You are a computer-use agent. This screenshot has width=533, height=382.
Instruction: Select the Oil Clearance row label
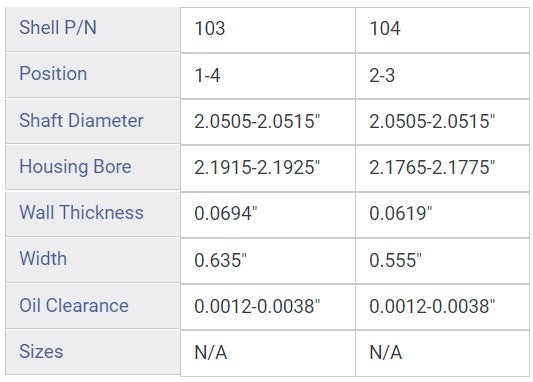pyautogui.click(x=92, y=307)
